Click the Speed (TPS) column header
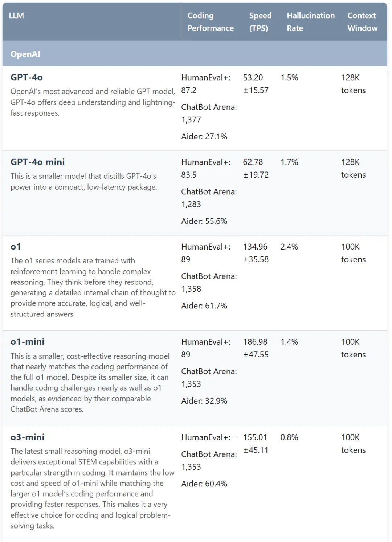Viewport: 392px width, 542px height. tap(260, 22)
